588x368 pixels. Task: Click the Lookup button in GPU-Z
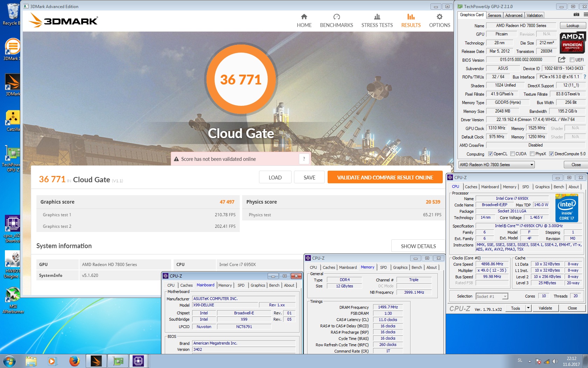[x=573, y=26]
